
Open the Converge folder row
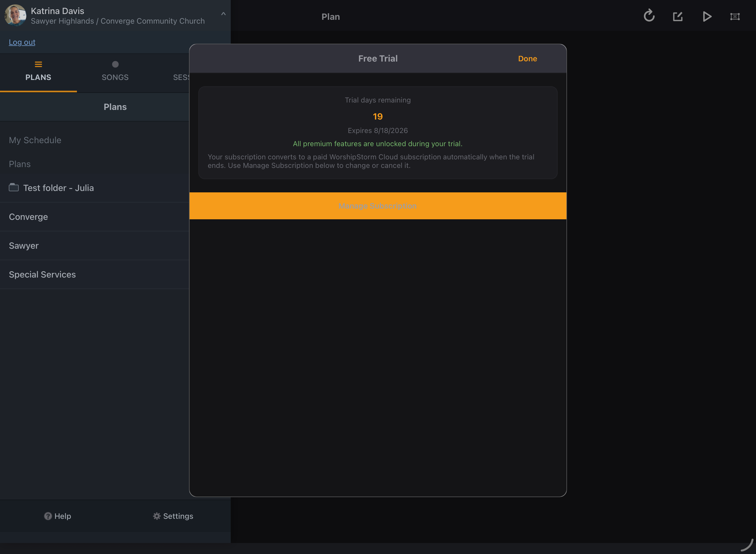click(x=94, y=217)
